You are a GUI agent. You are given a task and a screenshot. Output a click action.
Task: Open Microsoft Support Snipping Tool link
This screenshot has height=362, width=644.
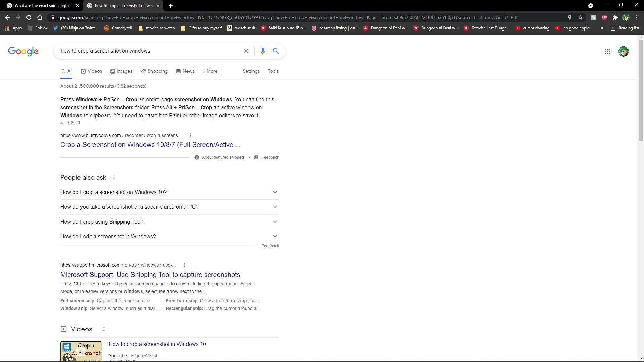[x=150, y=275]
